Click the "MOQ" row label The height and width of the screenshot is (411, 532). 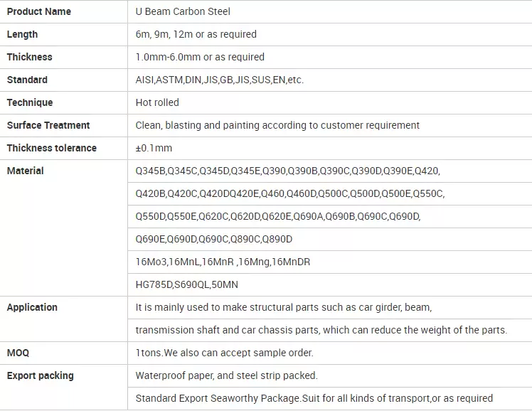tap(18, 353)
